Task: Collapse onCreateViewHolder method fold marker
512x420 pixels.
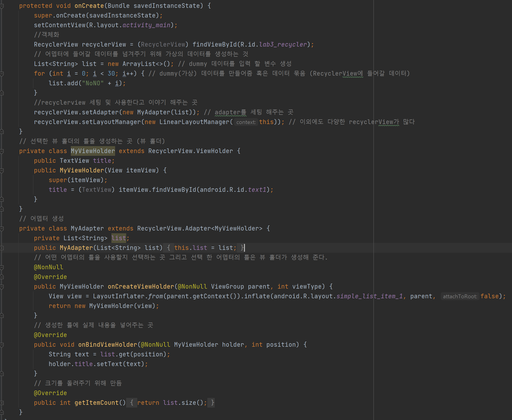Action: tap(2, 287)
